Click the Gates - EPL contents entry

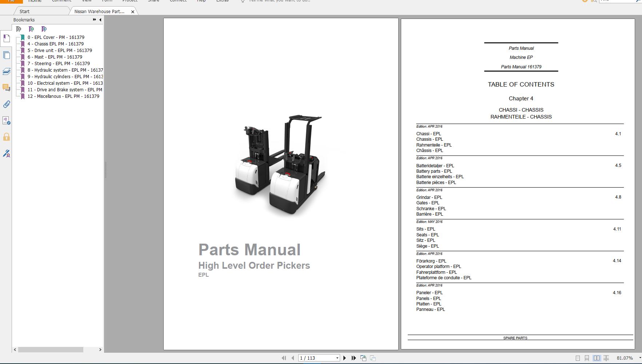[x=428, y=203]
